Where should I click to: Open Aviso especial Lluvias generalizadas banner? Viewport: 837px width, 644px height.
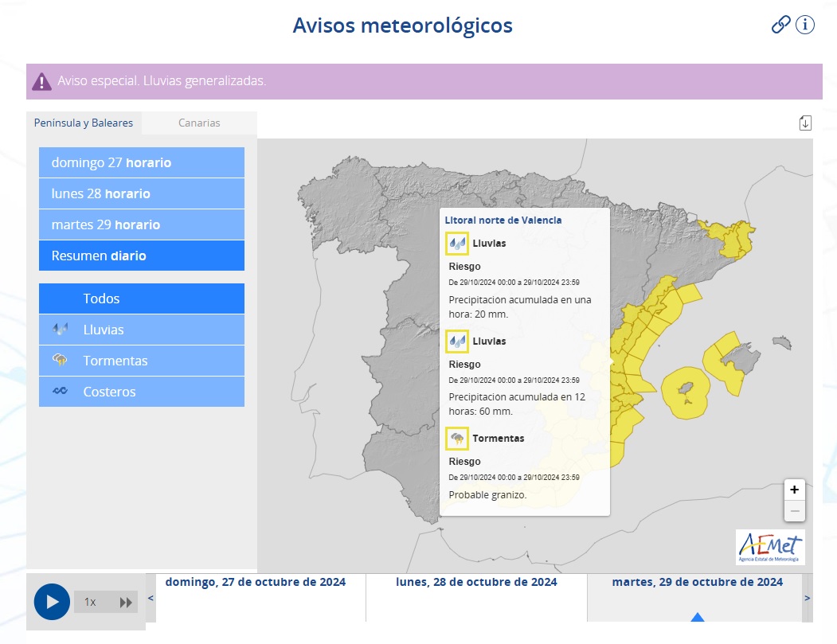pyautogui.click(x=424, y=81)
